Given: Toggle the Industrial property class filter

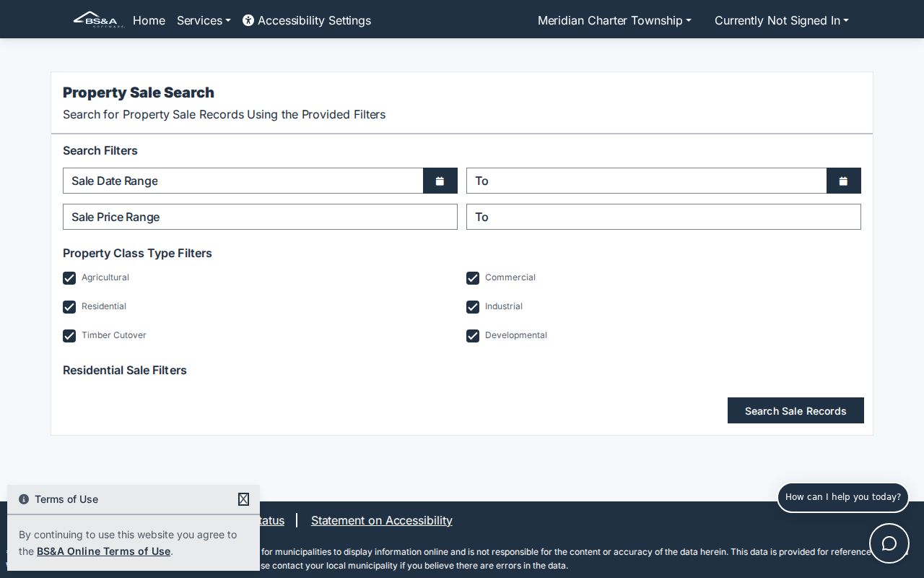Looking at the screenshot, I should pos(473,307).
